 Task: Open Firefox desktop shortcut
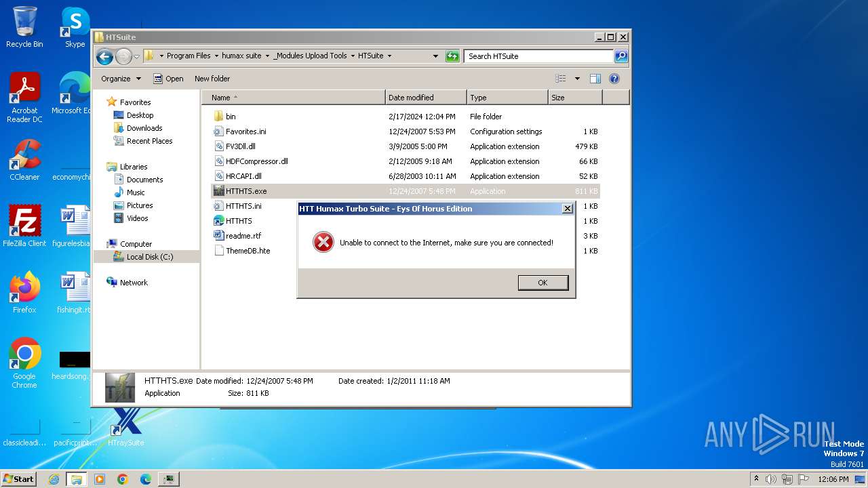24,293
